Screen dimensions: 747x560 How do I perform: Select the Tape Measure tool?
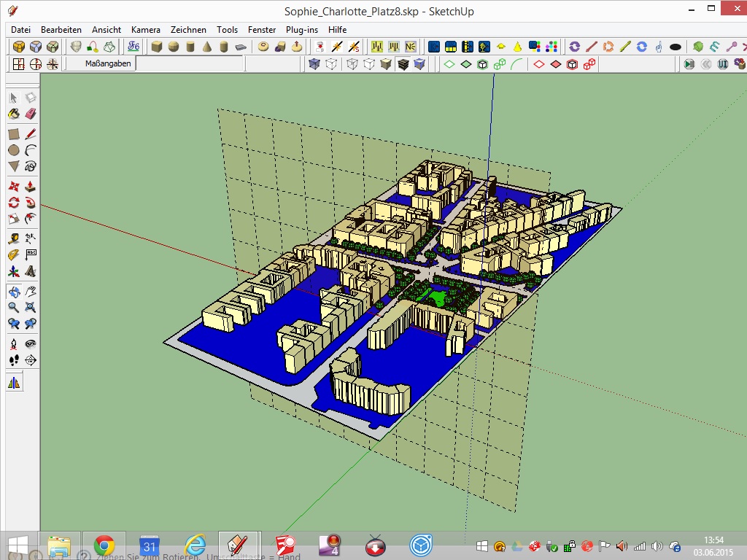click(14, 238)
